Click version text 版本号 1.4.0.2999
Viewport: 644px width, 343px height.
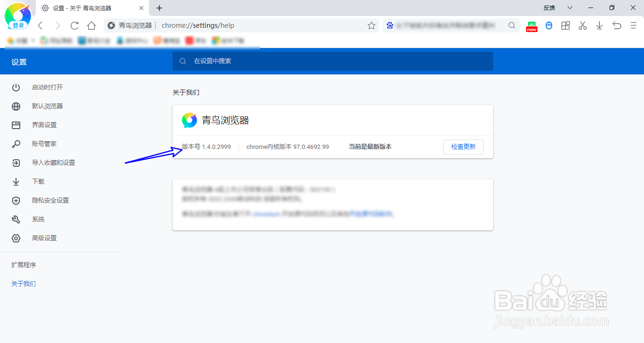(x=206, y=147)
